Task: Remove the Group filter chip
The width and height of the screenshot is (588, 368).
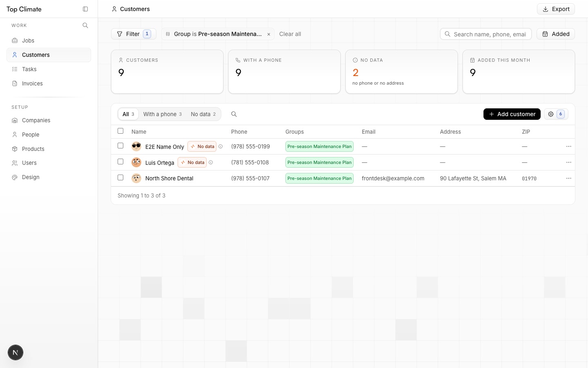Action: pos(269,34)
